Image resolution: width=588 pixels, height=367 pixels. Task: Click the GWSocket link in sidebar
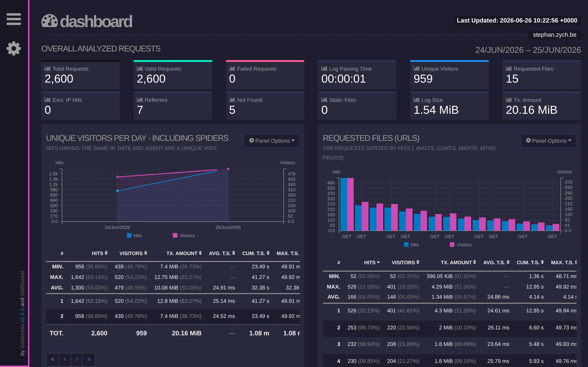click(x=22, y=283)
